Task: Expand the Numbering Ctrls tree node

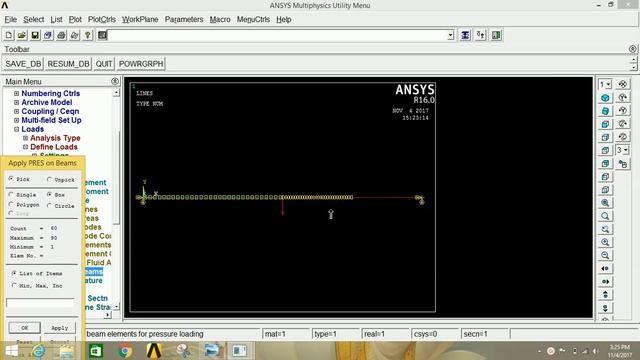Action: pyautogui.click(x=17, y=93)
